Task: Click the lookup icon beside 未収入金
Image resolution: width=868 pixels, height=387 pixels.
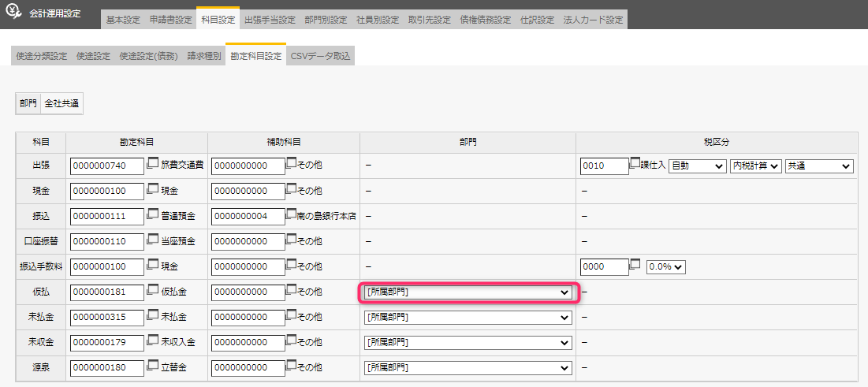Action: [153, 340]
